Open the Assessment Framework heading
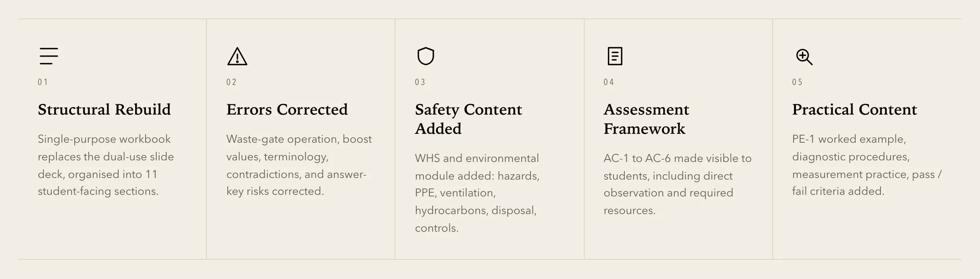The width and height of the screenshot is (980, 279). pos(646,119)
